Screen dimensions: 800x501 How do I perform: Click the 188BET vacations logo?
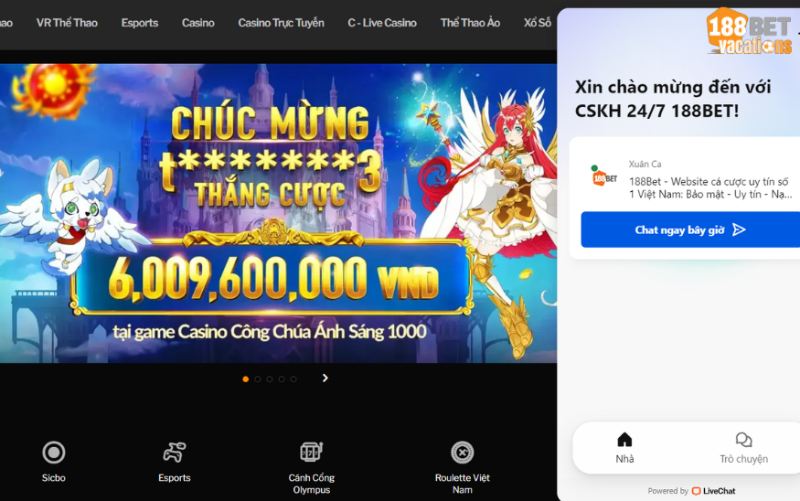click(749, 31)
